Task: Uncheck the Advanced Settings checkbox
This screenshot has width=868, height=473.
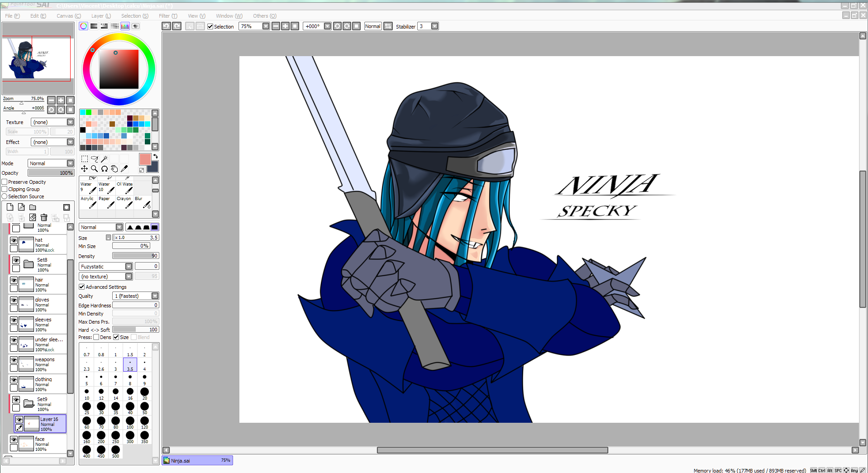Action: click(82, 287)
